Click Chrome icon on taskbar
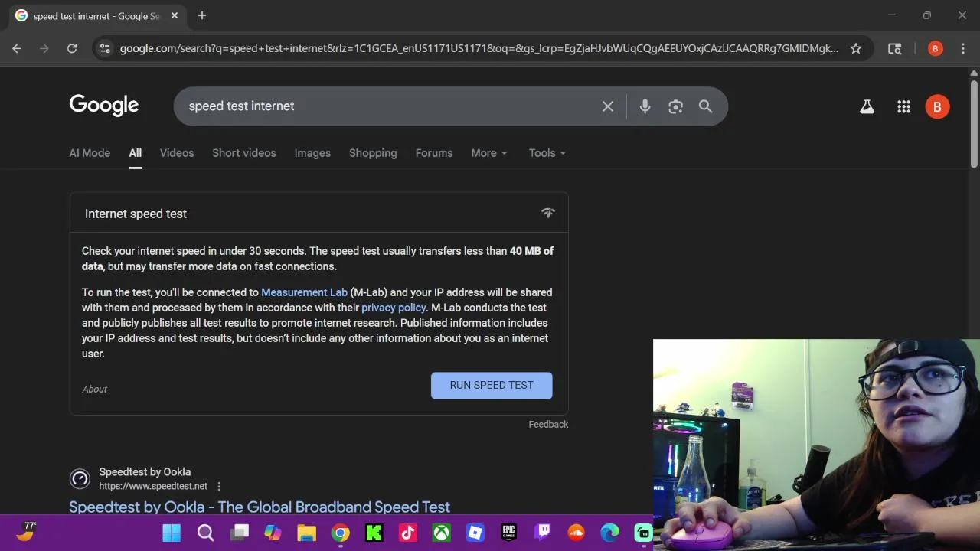980x551 pixels. pos(340,533)
